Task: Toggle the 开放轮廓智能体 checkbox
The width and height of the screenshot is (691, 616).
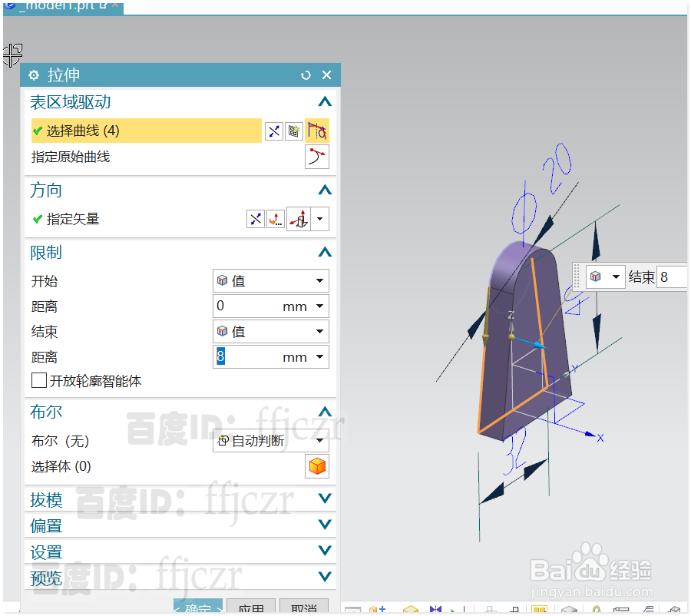Action: [x=39, y=380]
